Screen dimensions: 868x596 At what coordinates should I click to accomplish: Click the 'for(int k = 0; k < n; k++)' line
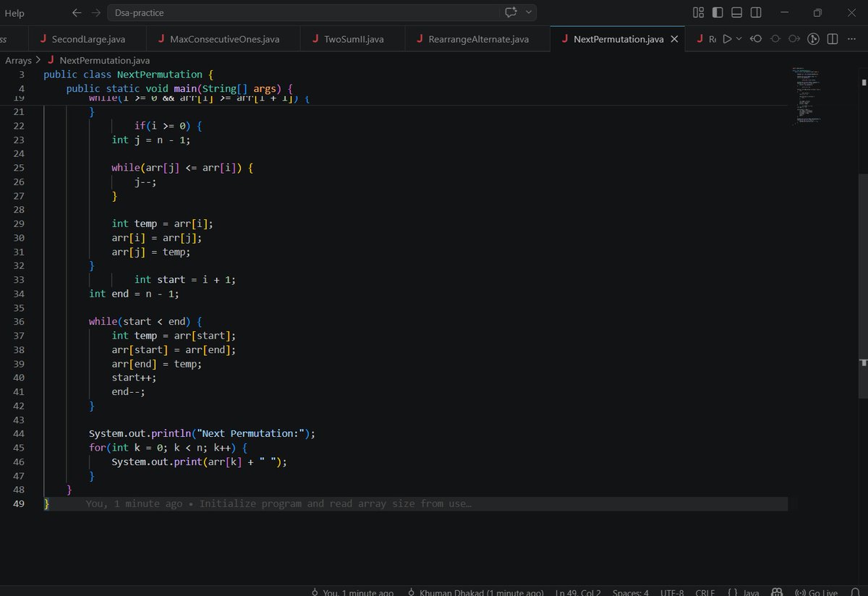[169, 448]
